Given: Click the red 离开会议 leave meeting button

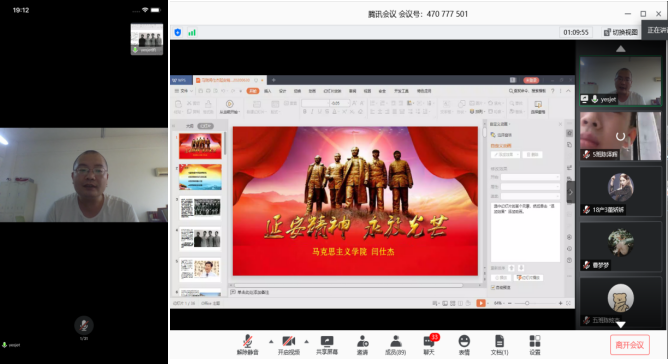Looking at the screenshot, I should (x=630, y=345).
